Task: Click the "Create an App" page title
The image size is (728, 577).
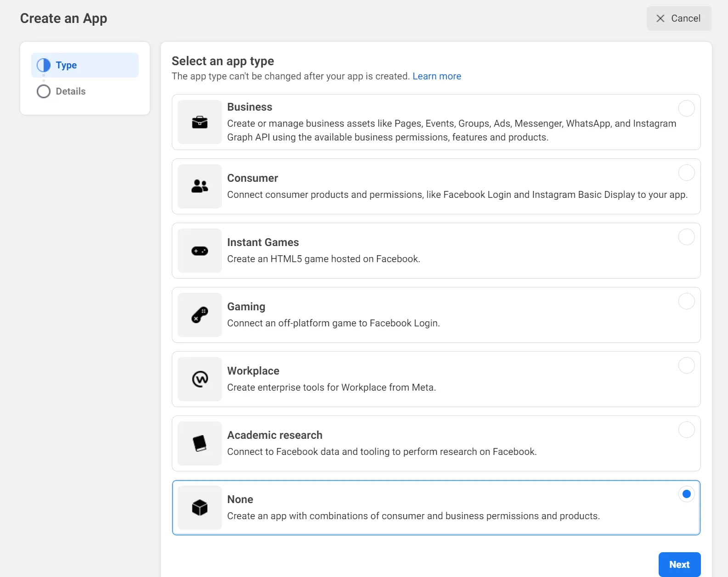Action: 64,18
